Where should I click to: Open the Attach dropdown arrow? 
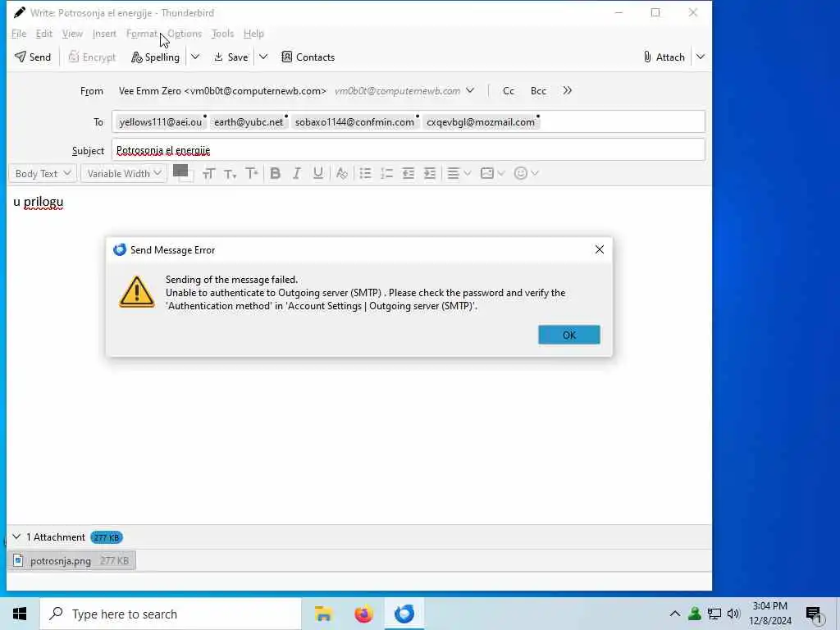tap(701, 57)
